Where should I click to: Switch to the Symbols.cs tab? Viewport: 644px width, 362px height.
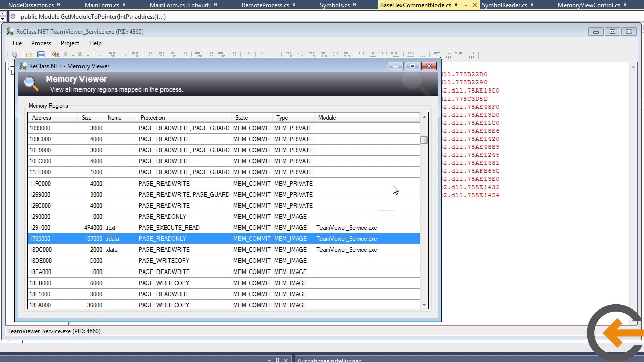click(335, 5)
